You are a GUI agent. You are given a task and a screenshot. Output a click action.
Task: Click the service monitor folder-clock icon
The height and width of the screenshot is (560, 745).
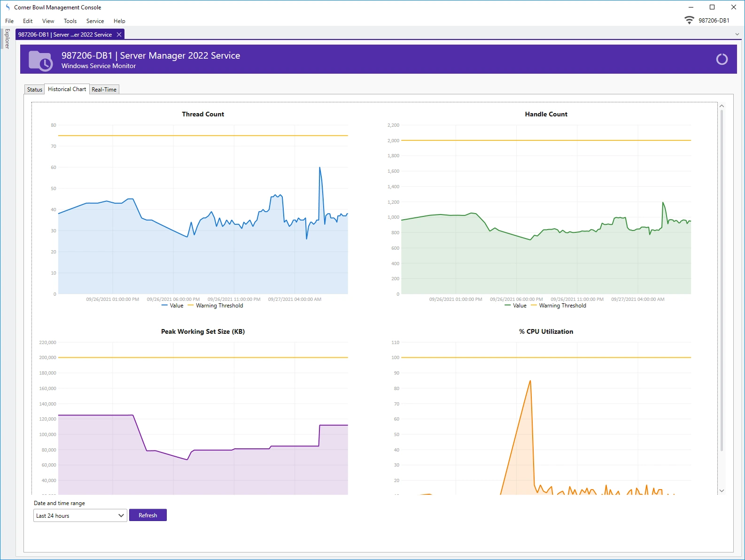click(x=40, y=61)
